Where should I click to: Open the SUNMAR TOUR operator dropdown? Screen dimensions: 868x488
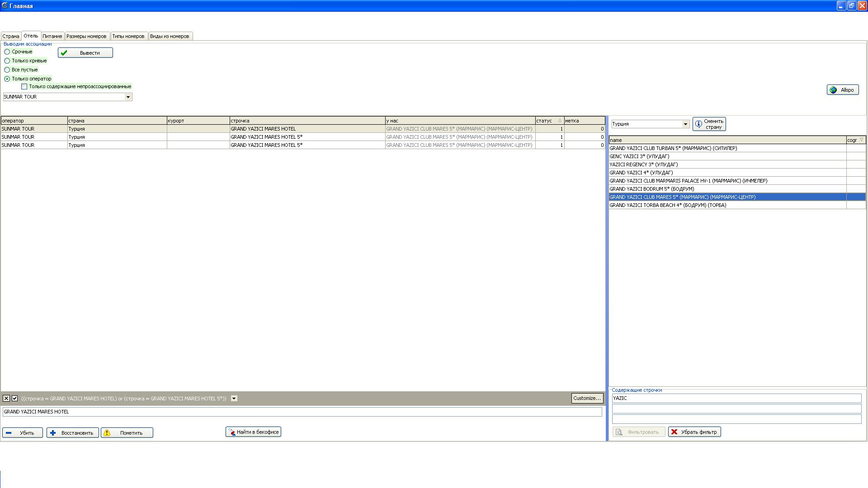[128, 97]
